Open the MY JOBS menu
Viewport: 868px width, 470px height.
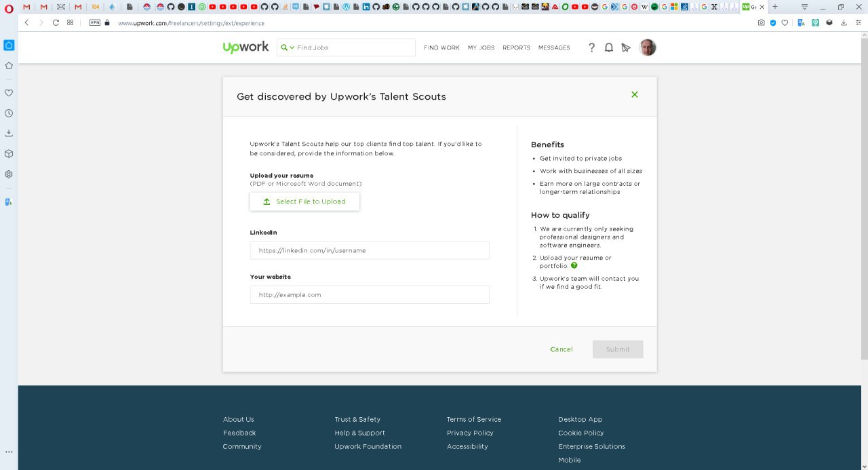coord(481,48)
